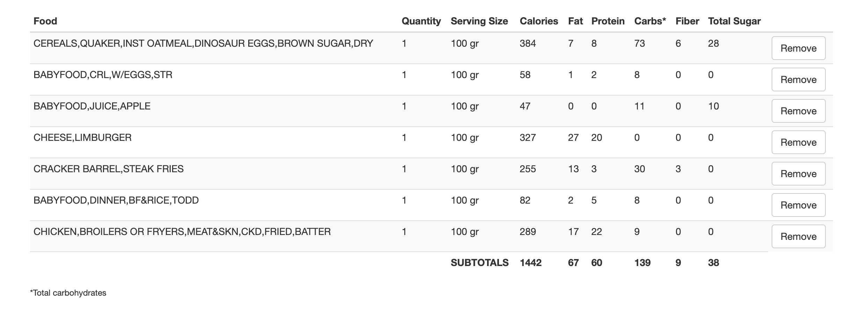This screenshot has width=868, height=311.
Task: Click the SUBTOTALS label
Action: (x=479, y=263)
